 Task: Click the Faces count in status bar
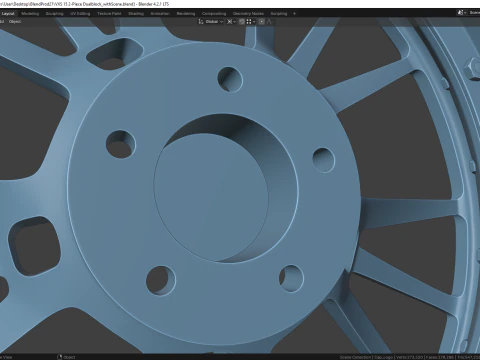(441, 357)
